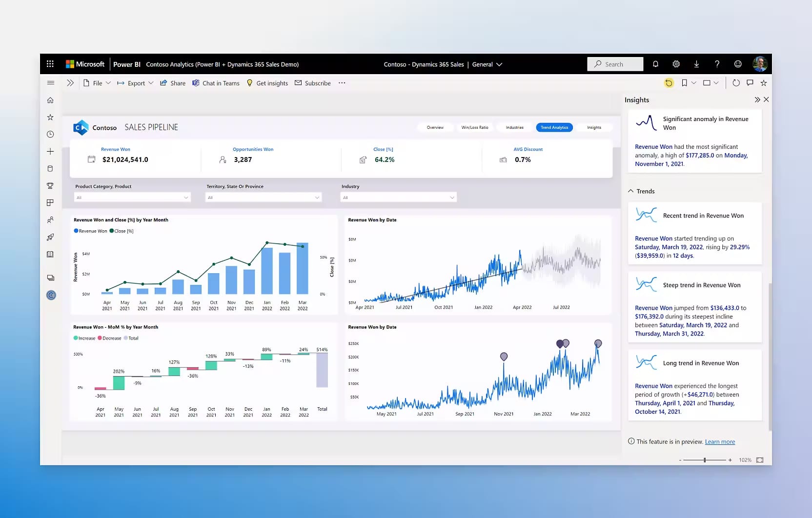This screenshot has height=518, width=812.
Task: Toggle the Close [%] legend series
Action: (x=122, y=231)
